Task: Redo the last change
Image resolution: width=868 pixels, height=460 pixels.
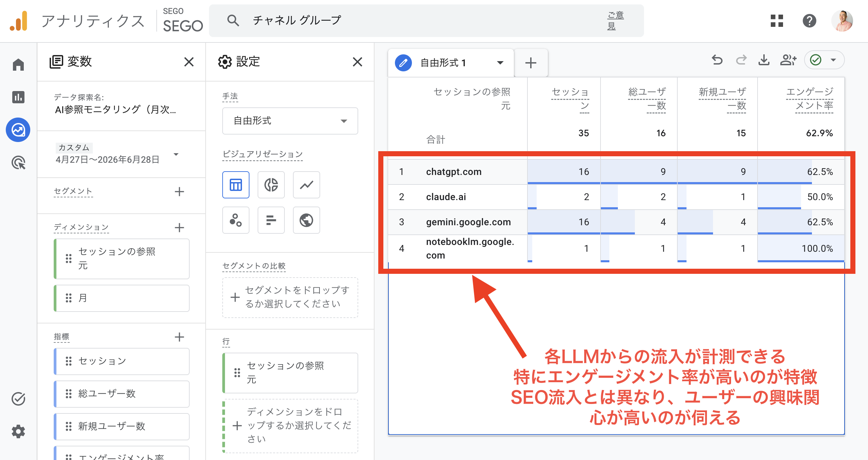Action: click(x=741, y=60)
